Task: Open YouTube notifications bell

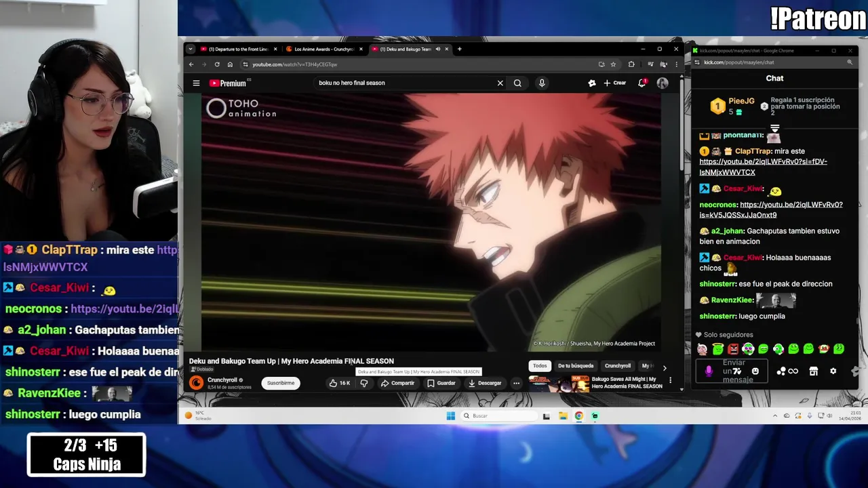Action: 642,83
